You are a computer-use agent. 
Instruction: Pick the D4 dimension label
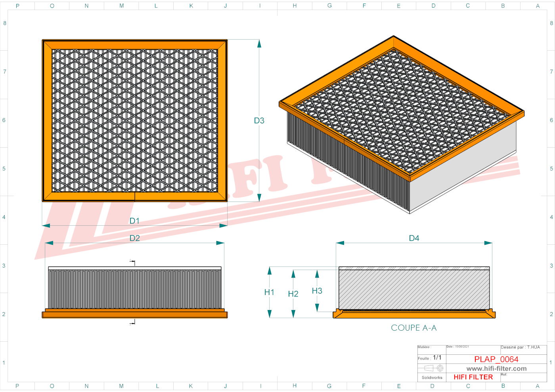[414, 238]
